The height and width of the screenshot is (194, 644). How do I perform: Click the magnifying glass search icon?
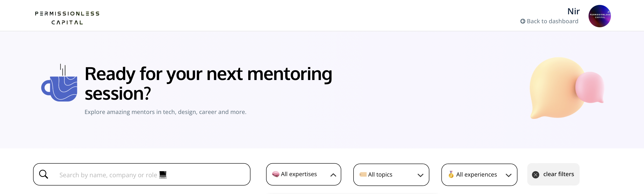point(44,174)
